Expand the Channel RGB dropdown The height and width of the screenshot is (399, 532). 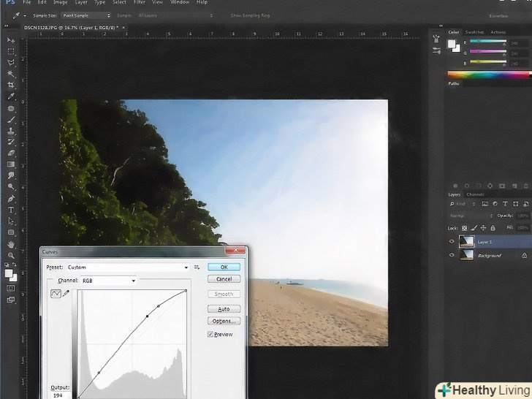[x=110, y=281]
